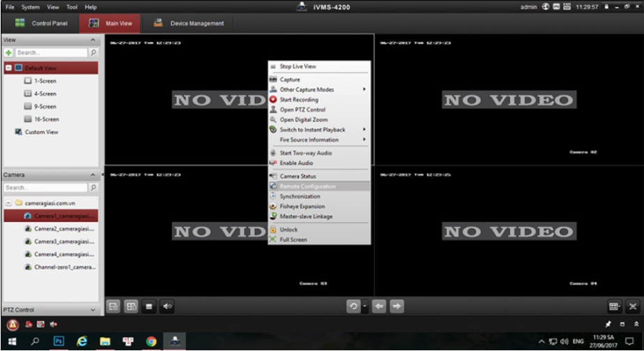
Task: Collapse the cameragiasi.com.vn device group
Action: (x=8, y=203)
